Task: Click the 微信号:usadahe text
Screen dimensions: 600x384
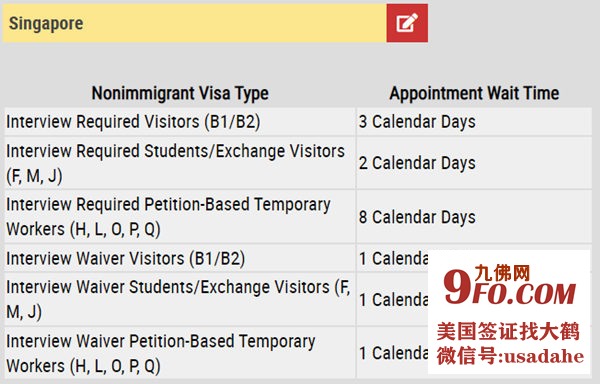Action: point(510,356)
